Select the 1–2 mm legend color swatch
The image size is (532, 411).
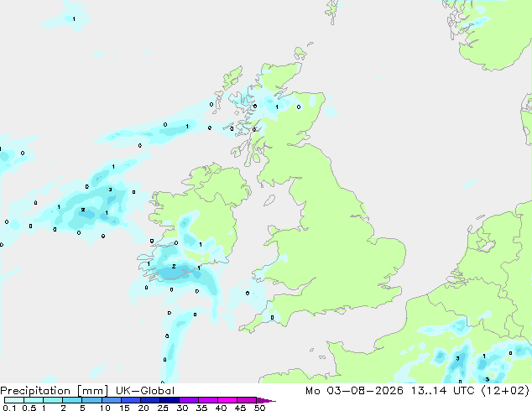(x=53, y=400)
